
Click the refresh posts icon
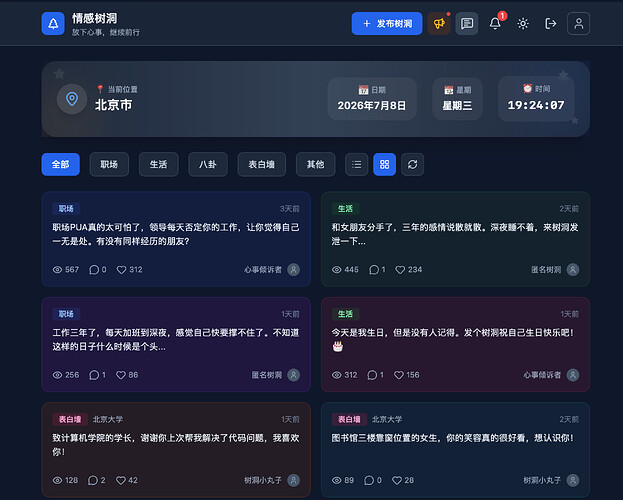[x=412, y=164]
